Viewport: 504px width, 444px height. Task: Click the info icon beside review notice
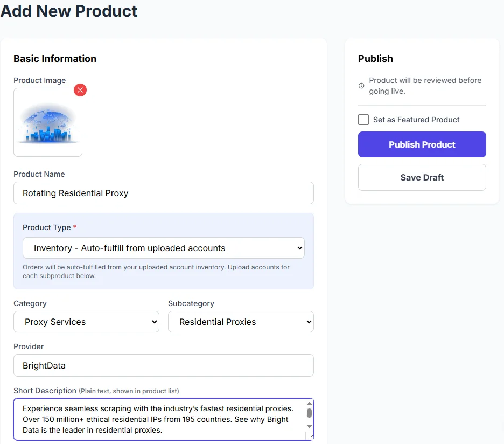(361, 86)
